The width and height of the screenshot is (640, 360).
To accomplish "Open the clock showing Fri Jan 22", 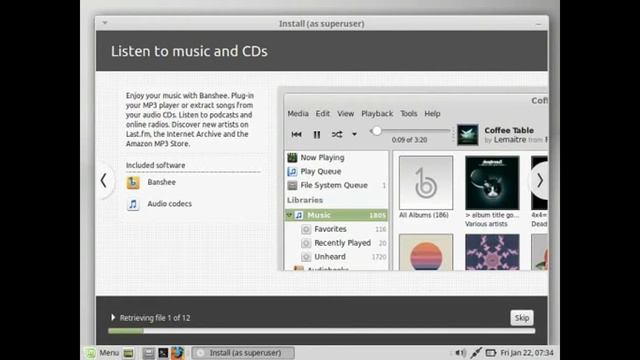I will (x=527, y=353).
